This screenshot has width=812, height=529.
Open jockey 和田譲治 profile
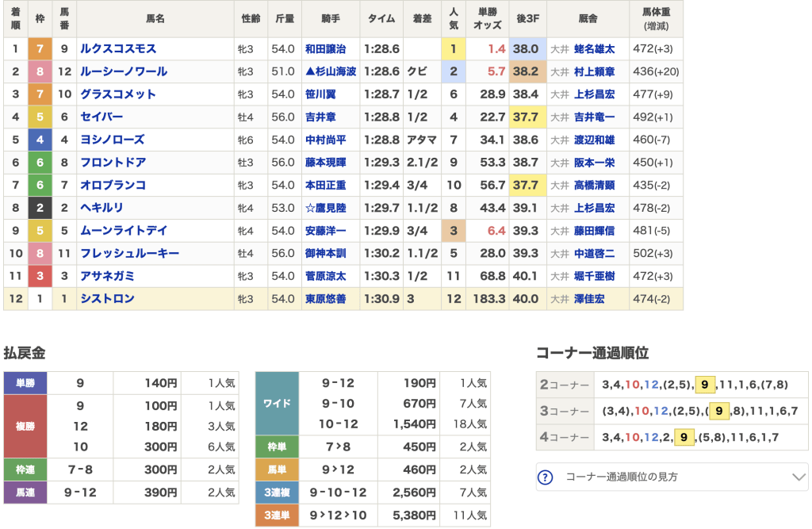click(x=325, y=48)
